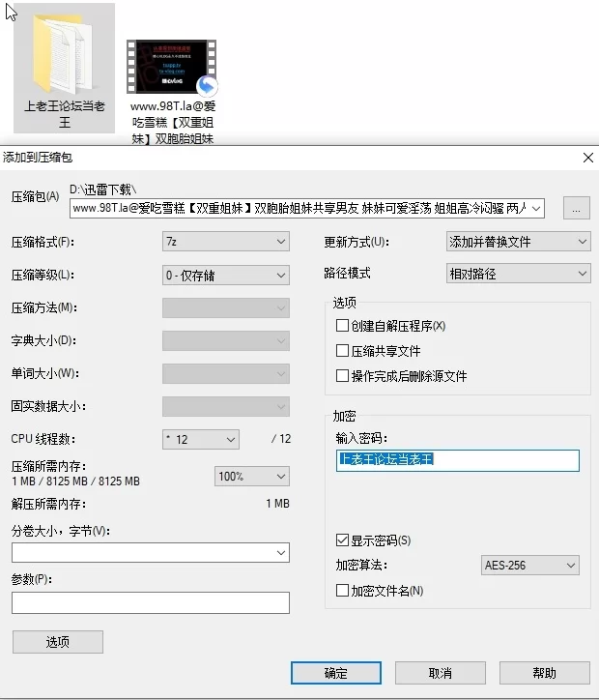Click inside the 输入密码 password field
The height and width of the screenshot is (700, 599).
pyautogui.click(x=457, y=460)
